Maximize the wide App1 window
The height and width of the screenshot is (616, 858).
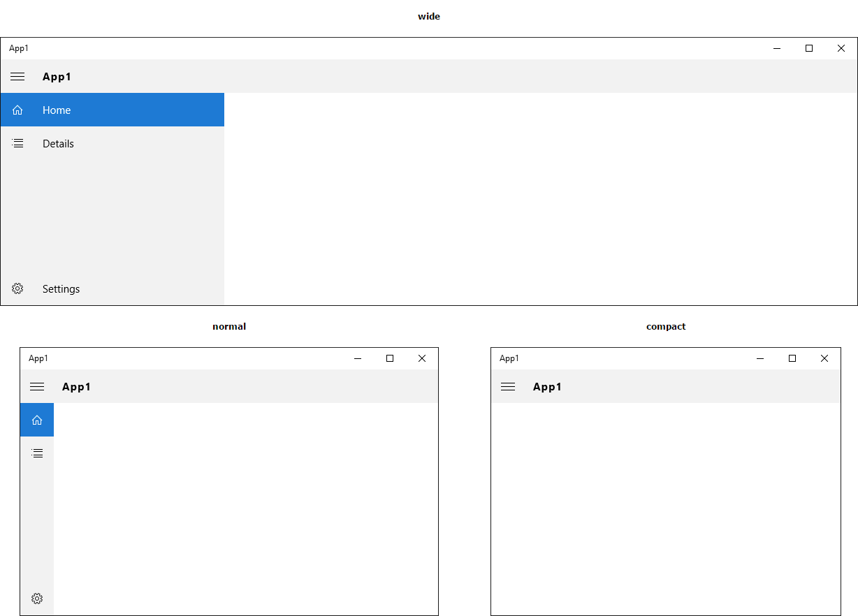click(x=809, y=48)
